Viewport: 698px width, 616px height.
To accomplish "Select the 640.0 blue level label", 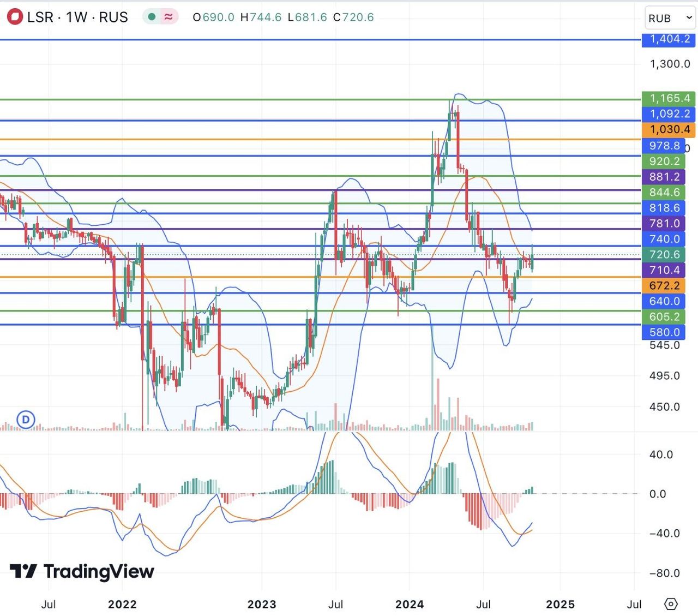I will [x=664, y=301].
